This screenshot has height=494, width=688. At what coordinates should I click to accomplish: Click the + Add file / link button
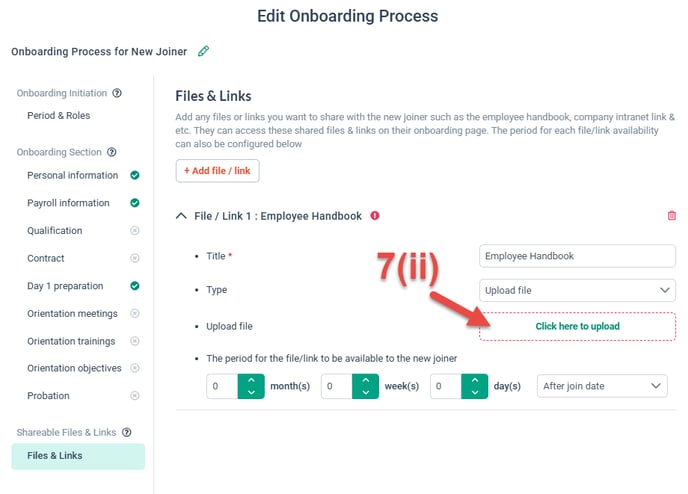click(217, 171)
